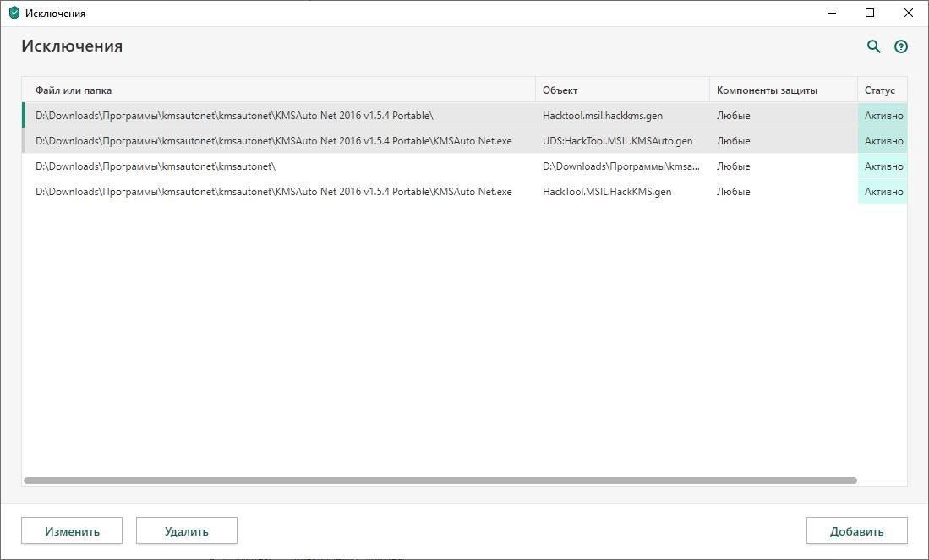Sort by Компоненты защиты column header

pyautogui.click(x=784, y=90)
